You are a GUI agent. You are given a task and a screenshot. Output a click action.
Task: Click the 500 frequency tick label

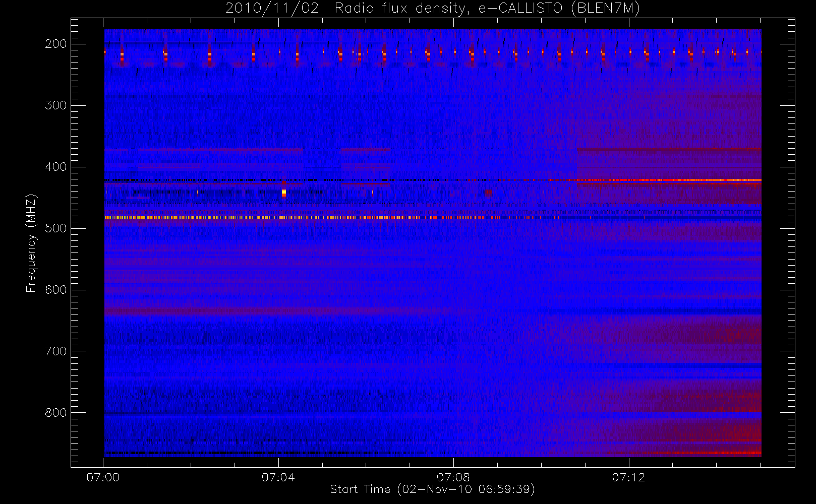tap(56, 228)
